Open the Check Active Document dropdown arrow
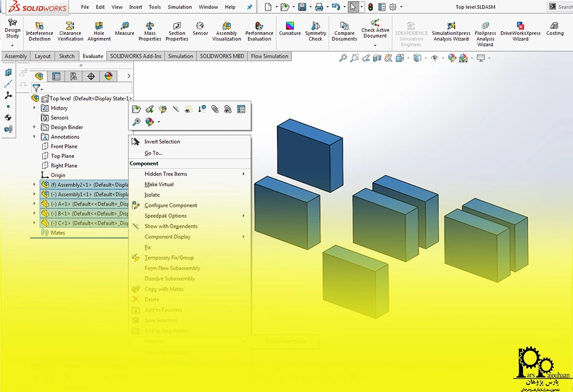The width and height of the screenshot is (573, 392). (375, 45)
